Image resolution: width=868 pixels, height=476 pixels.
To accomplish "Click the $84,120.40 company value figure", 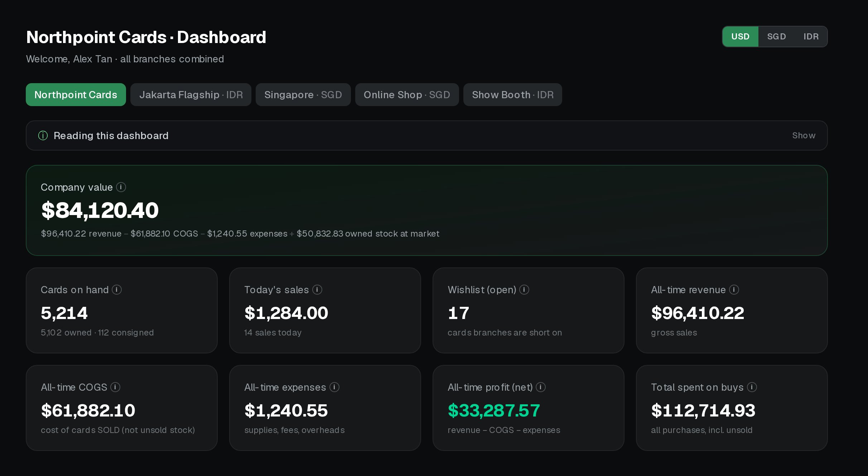I will [x=100, y=210].
